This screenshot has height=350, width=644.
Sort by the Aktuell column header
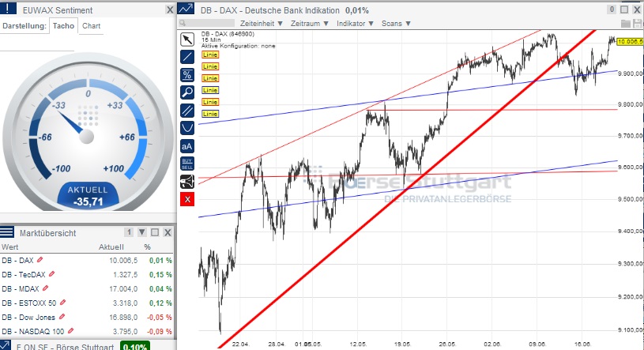pyautogui.click(x=111, y=247)
